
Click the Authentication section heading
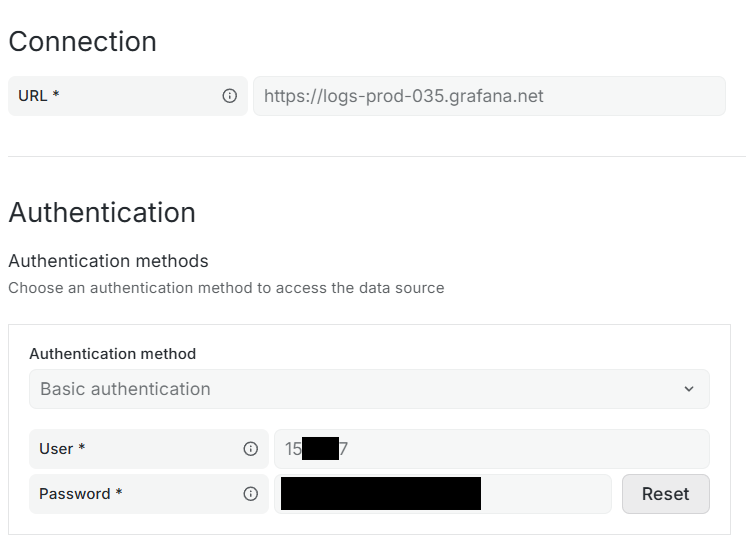(x=102, y=213)
